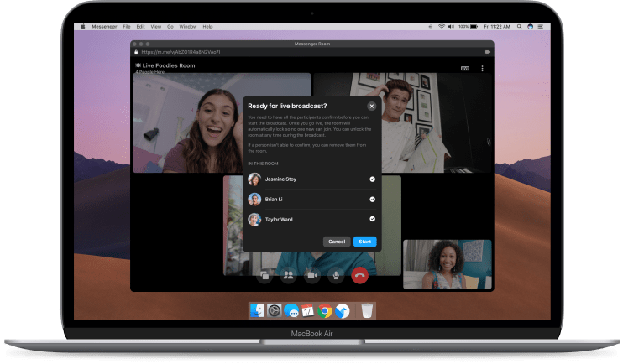Mute the microphone in call controls
This screenshot has height=364, width=623.
[x=336, y=275]
